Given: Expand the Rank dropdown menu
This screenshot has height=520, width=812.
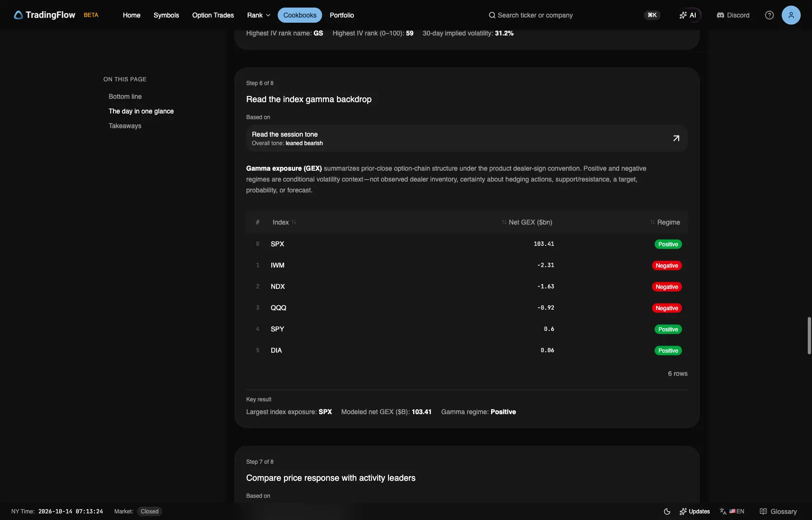Looking at the screenshot, I should [259, 15].
